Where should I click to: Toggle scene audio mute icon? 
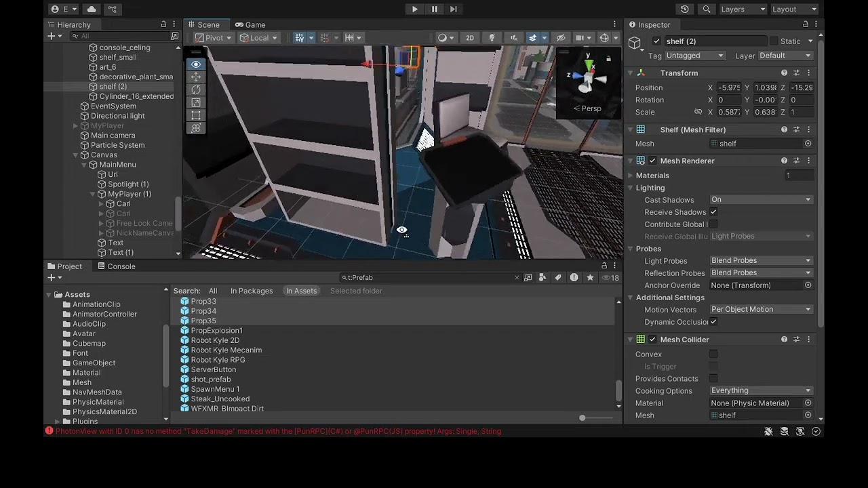coord(513,37)
